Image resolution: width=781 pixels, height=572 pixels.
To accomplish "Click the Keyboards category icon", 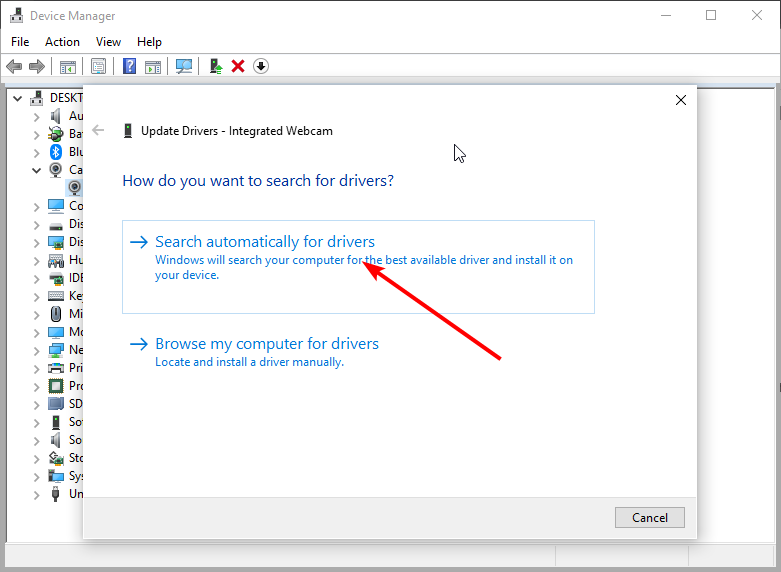I will [x=56, y=296].
